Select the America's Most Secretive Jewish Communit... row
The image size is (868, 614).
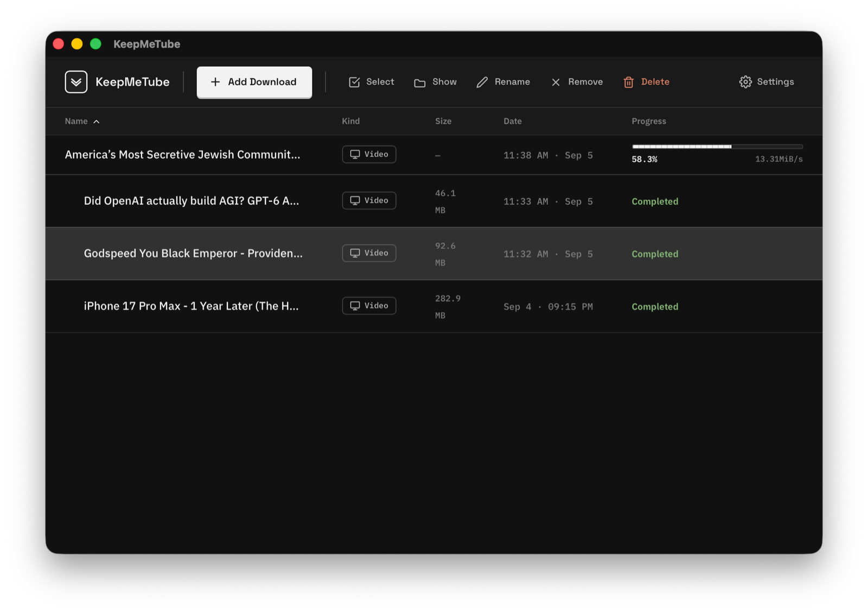point(434,155)
